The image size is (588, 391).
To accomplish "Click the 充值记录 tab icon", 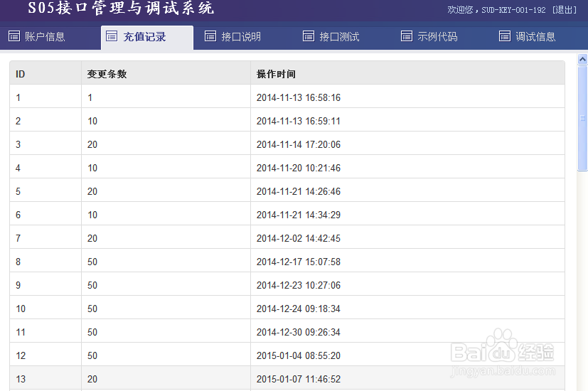I will 112,36.
